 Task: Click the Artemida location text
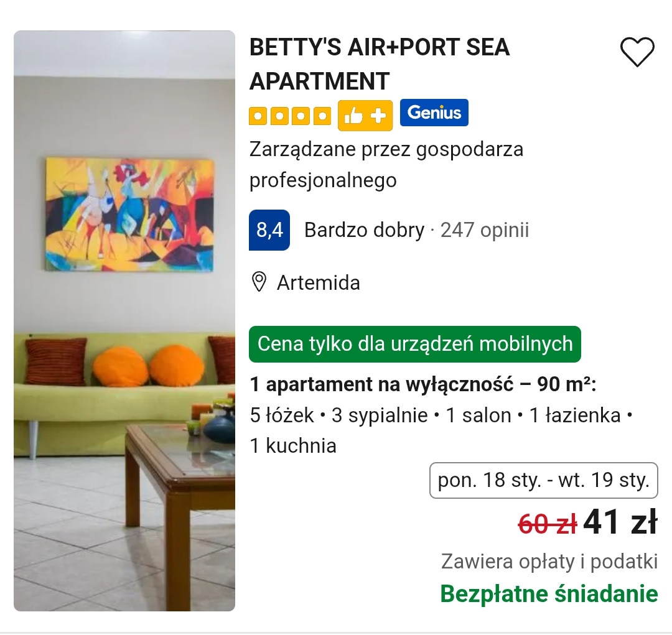pos(319,283)
